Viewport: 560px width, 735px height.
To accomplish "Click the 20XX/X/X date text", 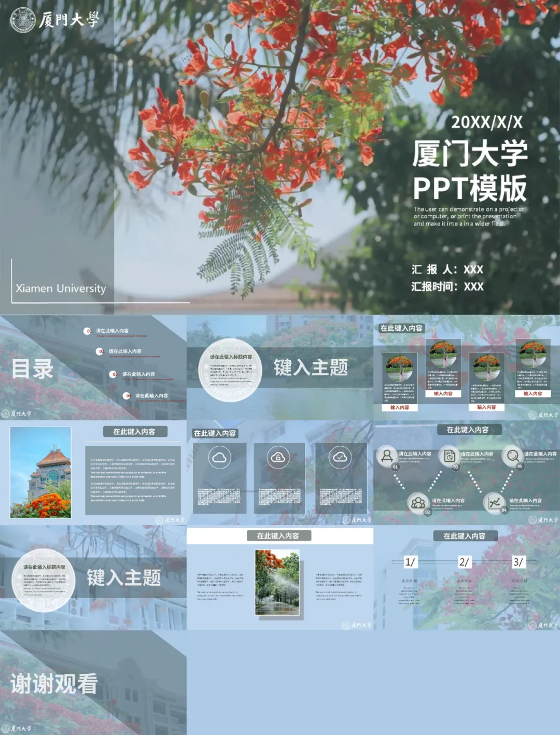I will (x=486, y=122).
